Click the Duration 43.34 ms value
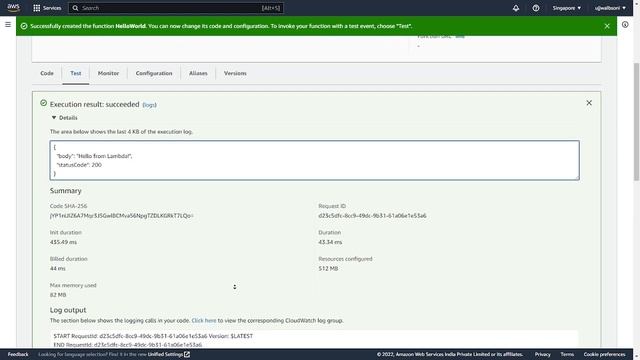Image resolution: width=640 pixels, height=360 pixels. click(x=330, y=242)
